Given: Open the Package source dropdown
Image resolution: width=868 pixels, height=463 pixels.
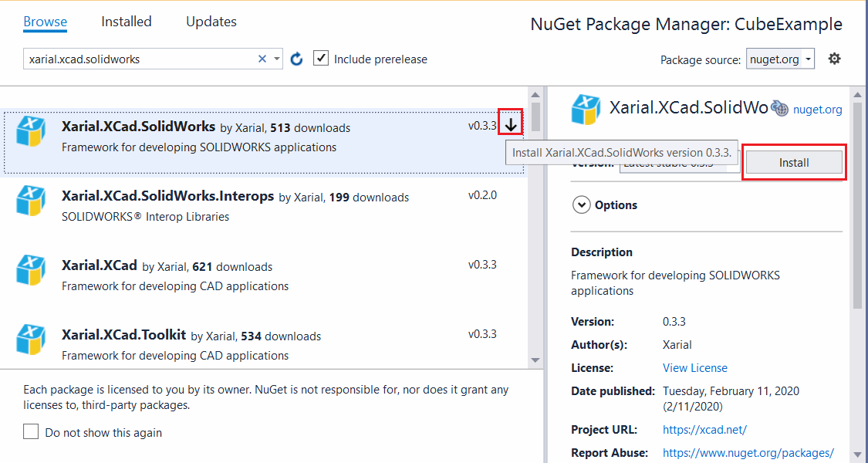Looking at the screenshot, I should [x=780, y=59].
